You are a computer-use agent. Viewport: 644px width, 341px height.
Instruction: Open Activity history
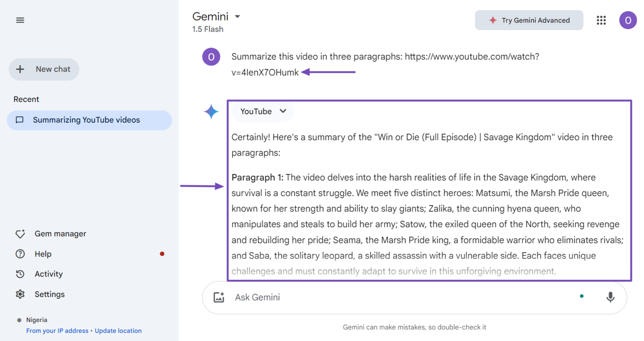point(48,274)
